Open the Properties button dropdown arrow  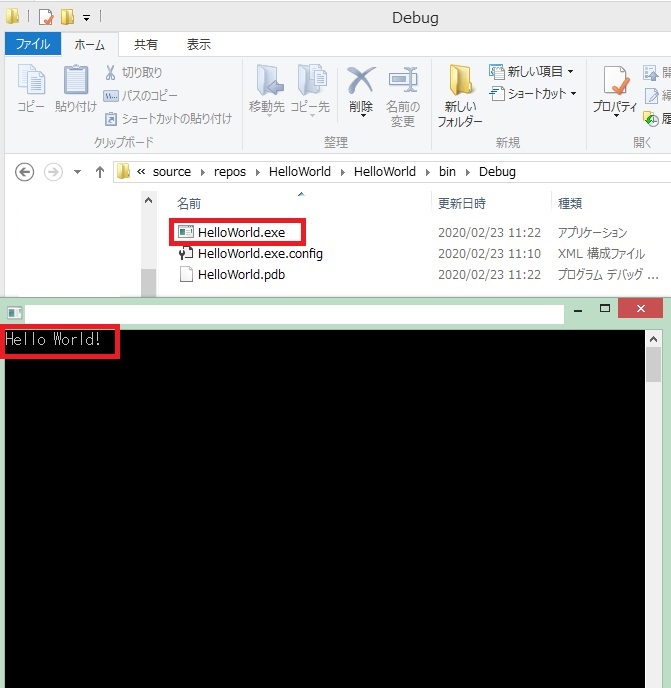click(616, 116)
